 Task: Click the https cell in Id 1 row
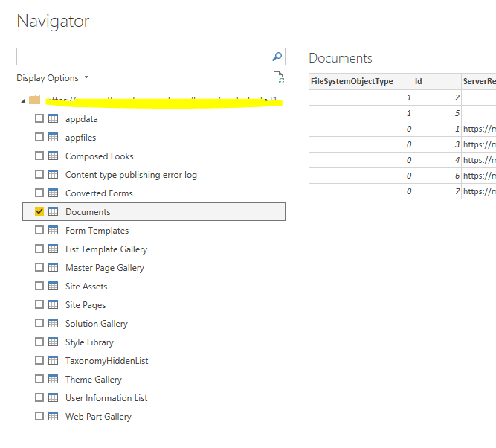click(479, 129)
